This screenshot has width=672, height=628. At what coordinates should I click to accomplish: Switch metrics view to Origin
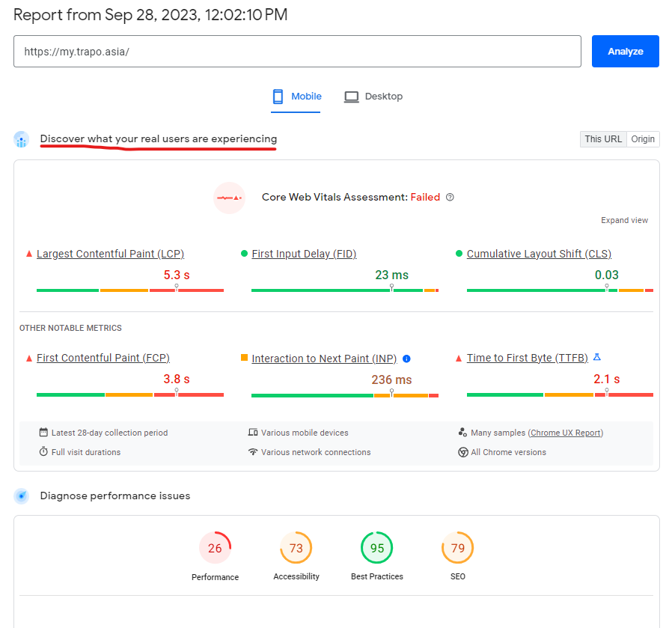pyautogui.click(x=643, y=138)
